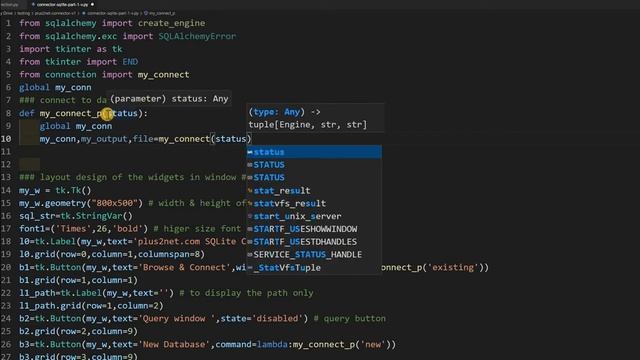Choose the _StatVfsTuple completion entry
This screenshot has width=640, height=360.
[x=314, y=268]
